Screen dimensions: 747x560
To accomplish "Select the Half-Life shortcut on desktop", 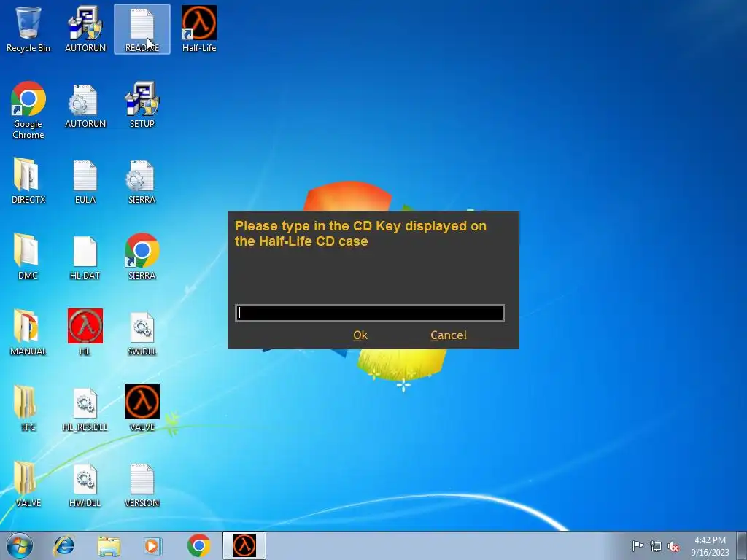I will pyautogui.click(x=199, y=29).
